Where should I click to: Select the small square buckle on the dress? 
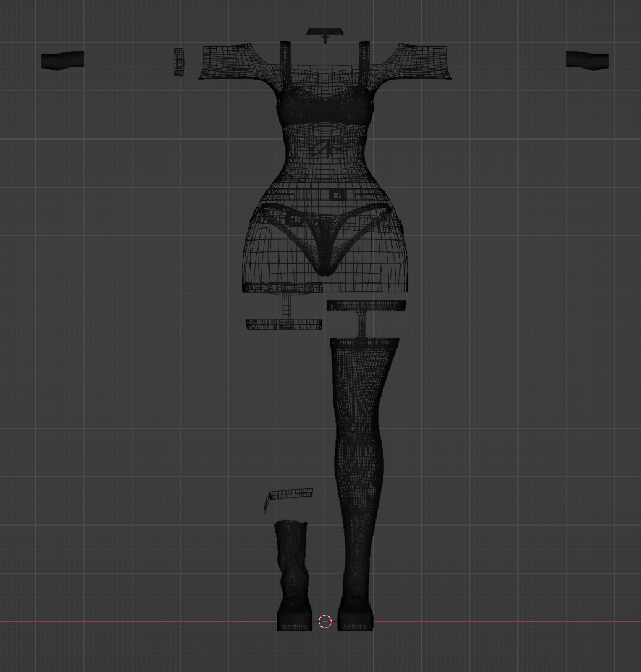[337, 195]
